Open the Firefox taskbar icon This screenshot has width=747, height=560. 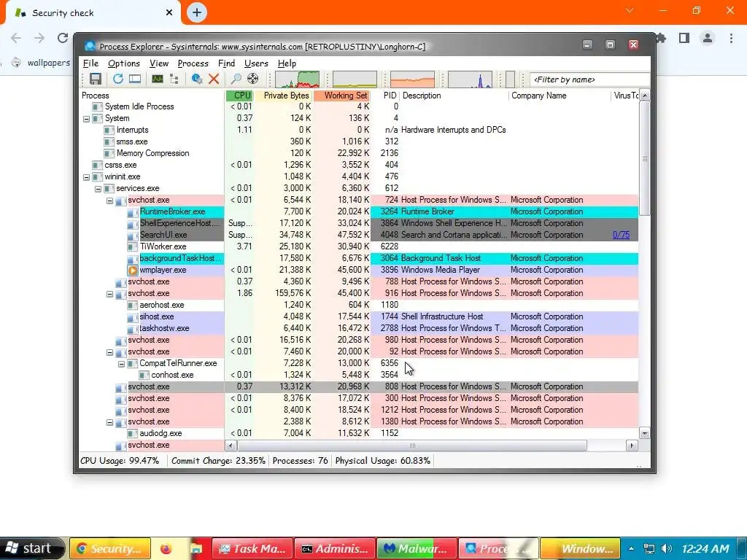tap(166, 549)
